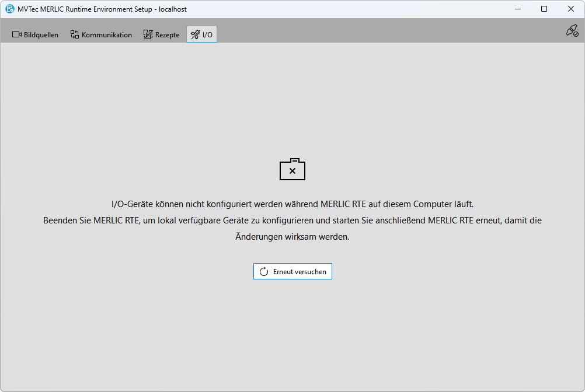Click the crossed-out device icon above the message
The width and height of the screenshot is (585, 392).
292,170
